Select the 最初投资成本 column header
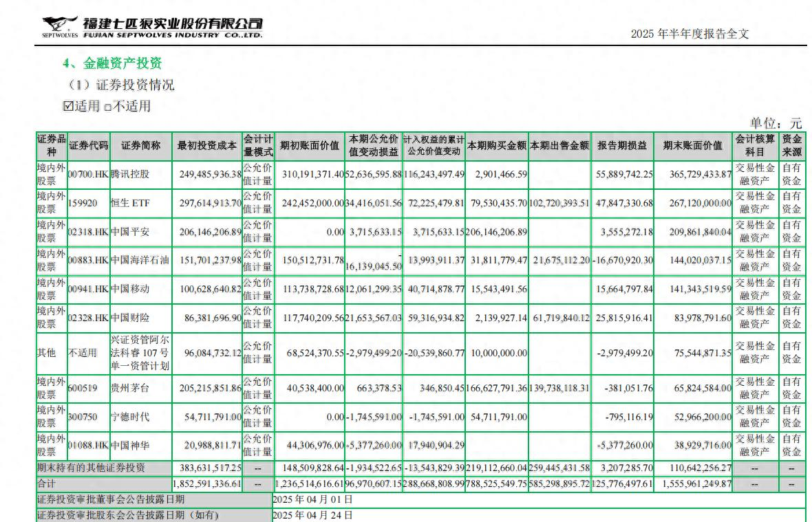The height and width of the screenshot is (522, 812). tap(206, 146)
